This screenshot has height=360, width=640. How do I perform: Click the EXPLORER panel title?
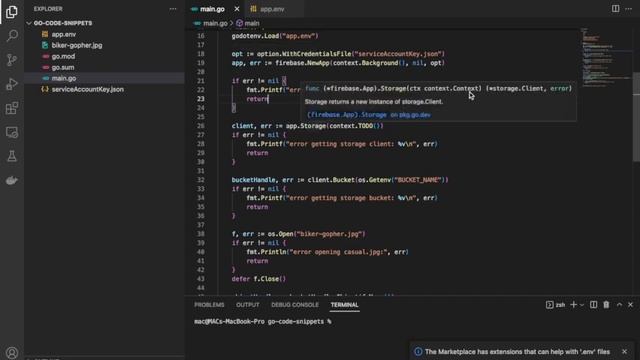pyautogui.click(x=48, y=9)
